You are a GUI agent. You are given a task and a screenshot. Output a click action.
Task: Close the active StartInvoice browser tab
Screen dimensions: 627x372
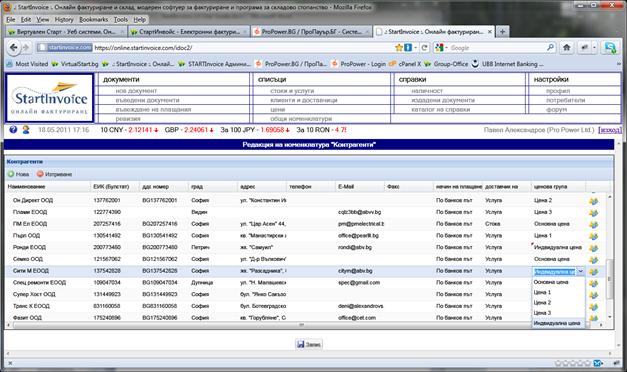(489, 32)
